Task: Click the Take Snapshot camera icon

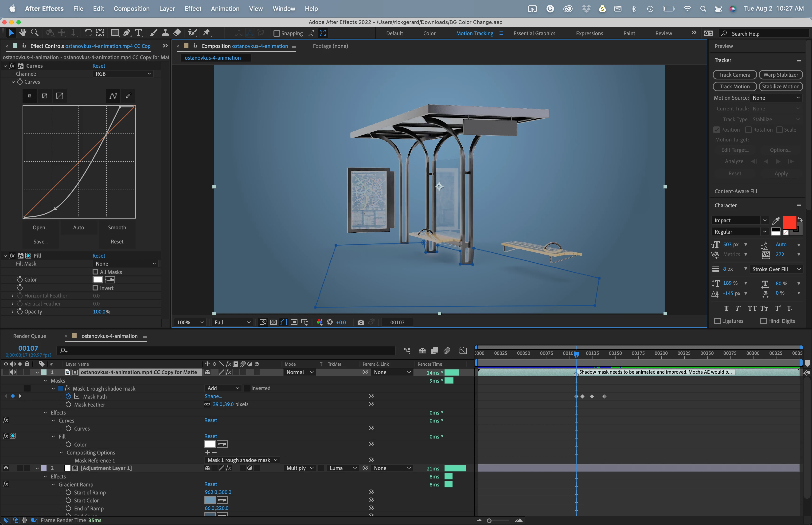Action: pyautogui.click(x=360, y=322)
